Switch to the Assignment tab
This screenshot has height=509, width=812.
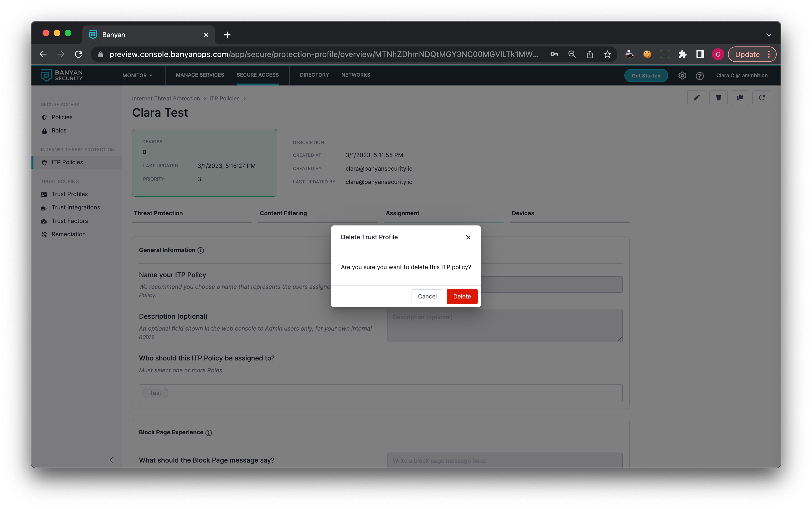pos(444,213)
